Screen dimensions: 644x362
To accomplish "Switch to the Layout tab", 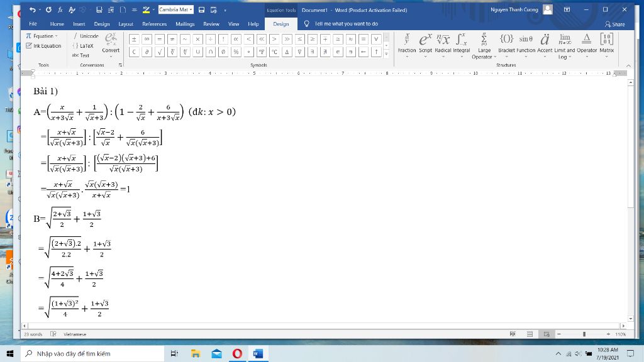I will click(x=126, y=24).
